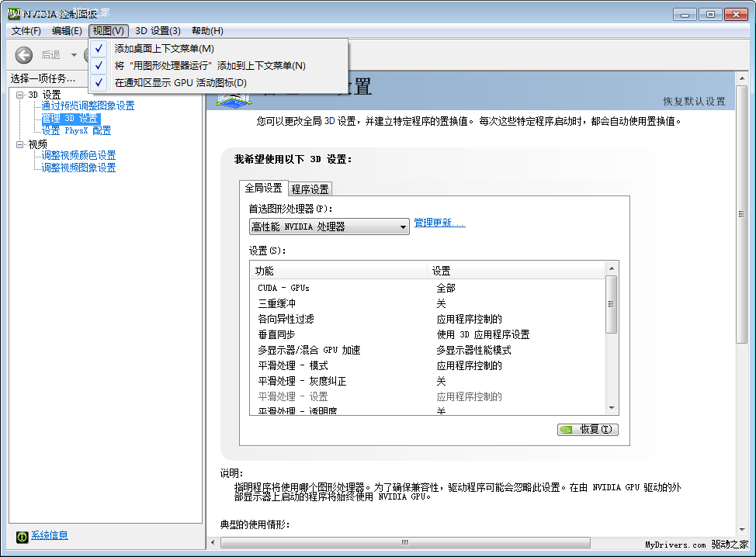Image resolution: width=756 pixels, height=557 pixels.
Task: Switch to the 全局设置 tab
Action: (263, 188)
